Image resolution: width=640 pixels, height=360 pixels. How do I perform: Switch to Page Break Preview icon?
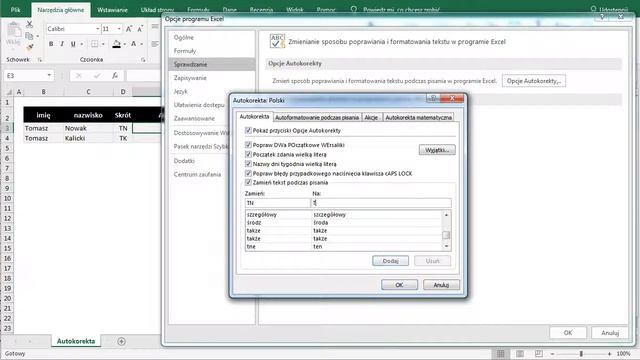click(x=538, y=353)
